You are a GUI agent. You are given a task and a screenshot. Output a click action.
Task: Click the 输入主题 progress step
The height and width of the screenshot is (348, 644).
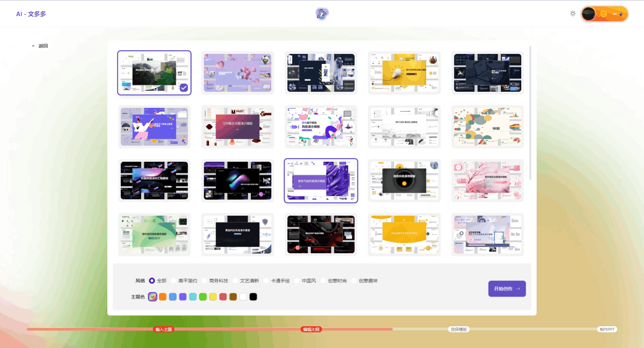pyautogui.click(x=164, y=329)
